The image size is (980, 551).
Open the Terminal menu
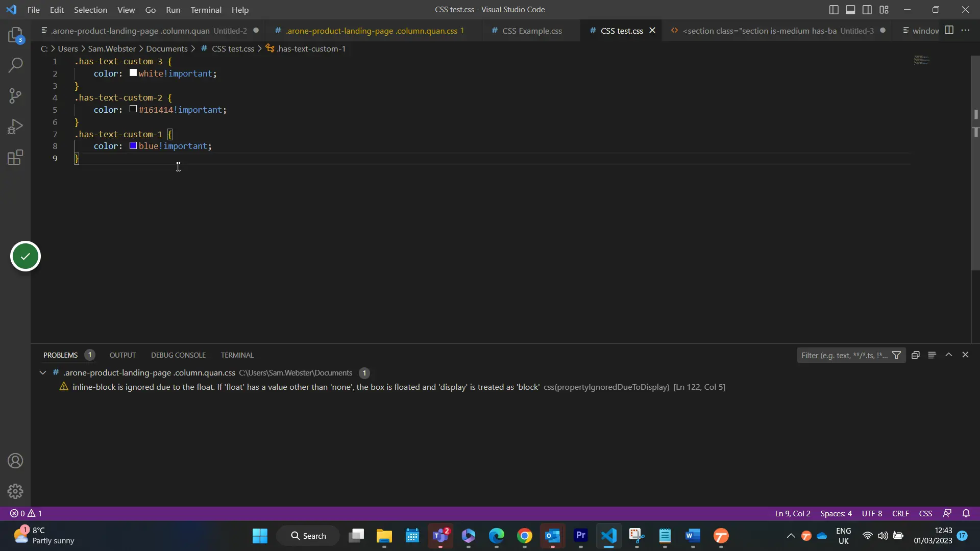(x=206, y=10)
